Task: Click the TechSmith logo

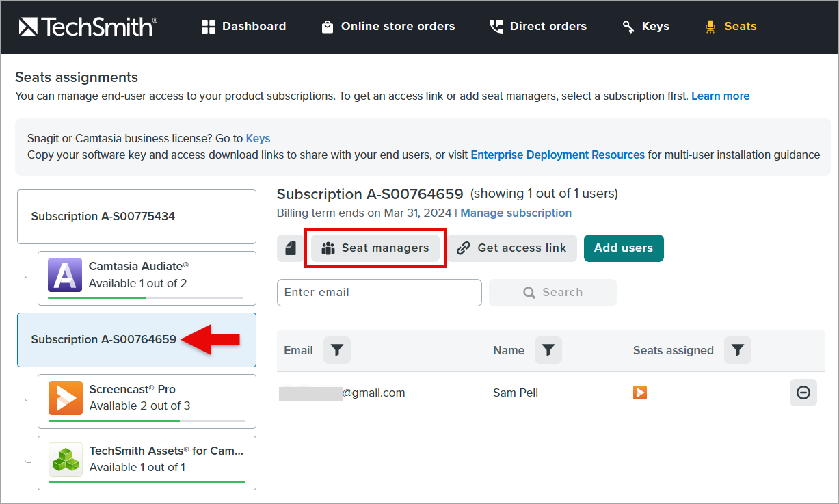Action: click(88, 27)
